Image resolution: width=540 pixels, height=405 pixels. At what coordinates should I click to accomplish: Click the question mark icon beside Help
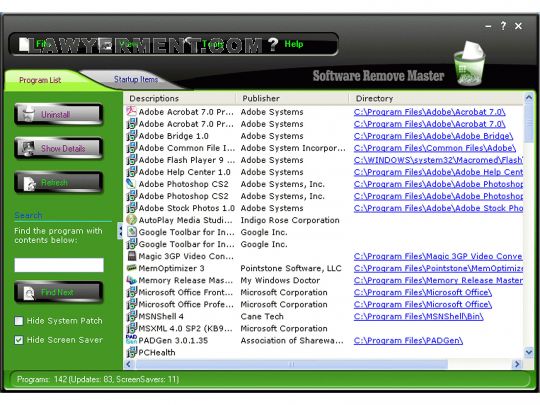(273, 44)
